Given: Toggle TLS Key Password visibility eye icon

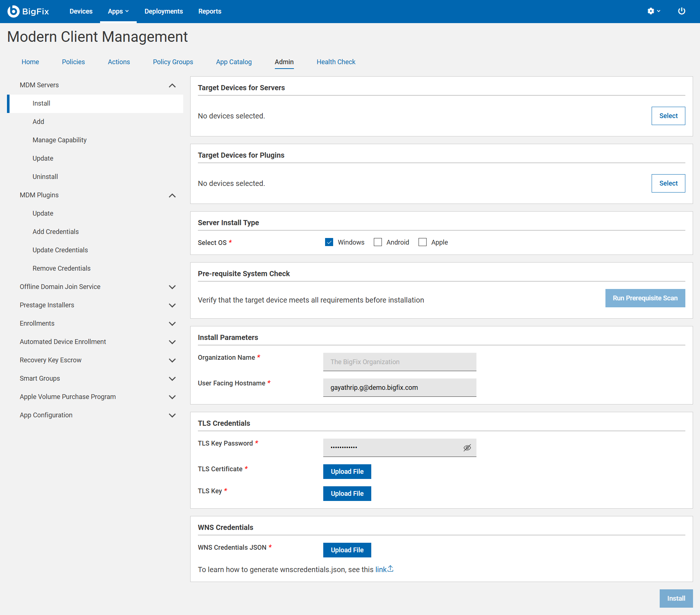Looking at the screenshot, I should (467, 447).
